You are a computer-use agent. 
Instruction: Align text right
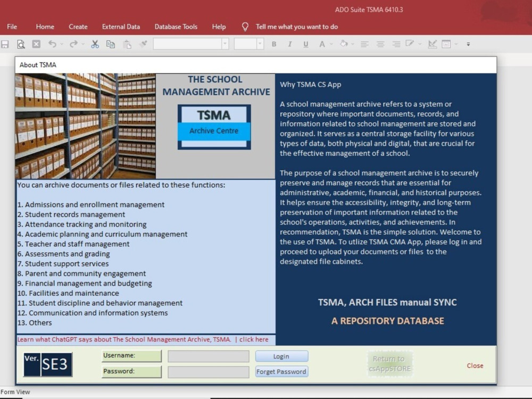coord(396,44)
